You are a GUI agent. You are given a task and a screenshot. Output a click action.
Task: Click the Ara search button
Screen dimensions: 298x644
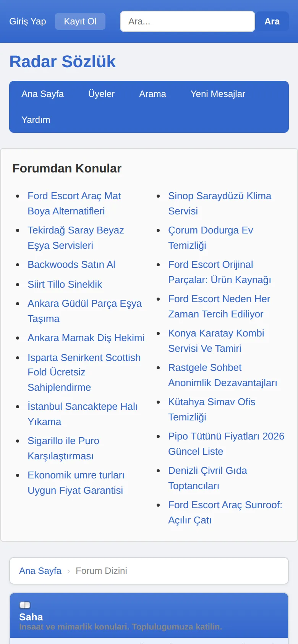(x=272, y=21)
